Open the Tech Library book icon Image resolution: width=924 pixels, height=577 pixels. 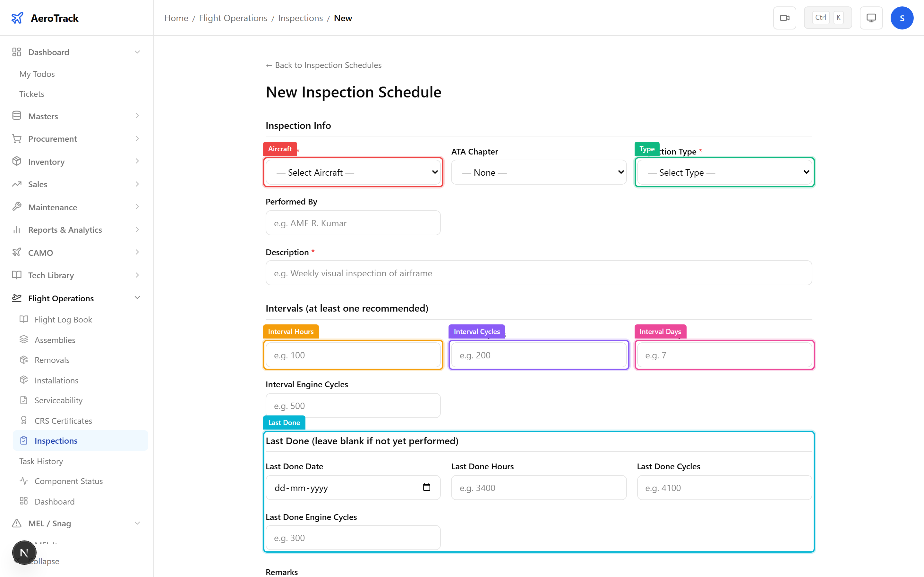(x=17, y=275)
